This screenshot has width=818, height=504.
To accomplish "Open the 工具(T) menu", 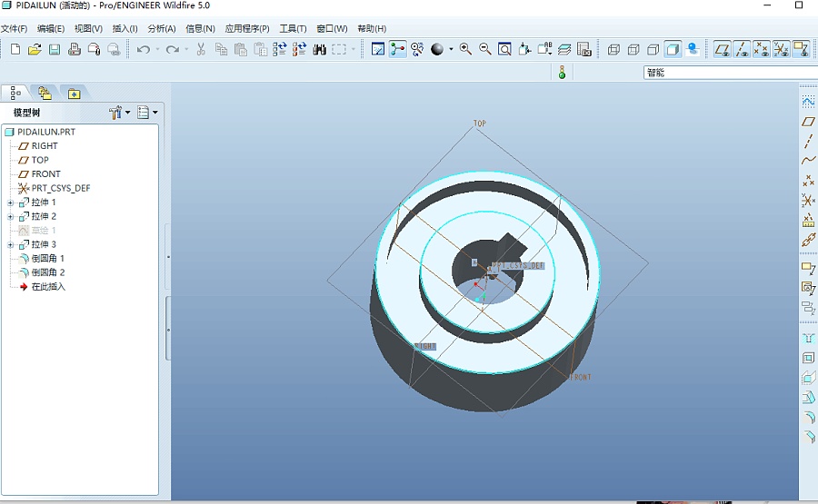I will tap(293, 29).
